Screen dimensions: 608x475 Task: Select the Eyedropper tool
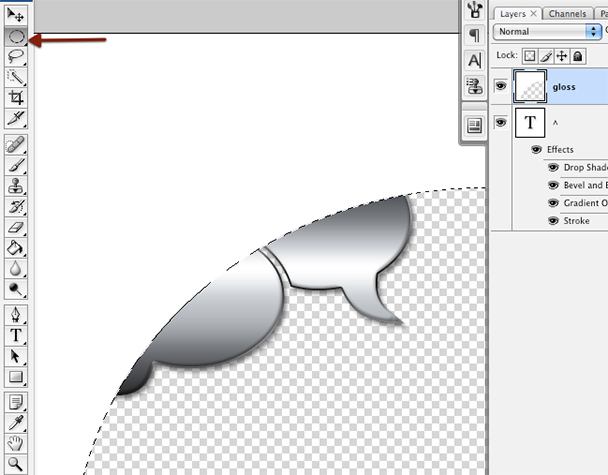pyautogui.click(x=16, y=423)
